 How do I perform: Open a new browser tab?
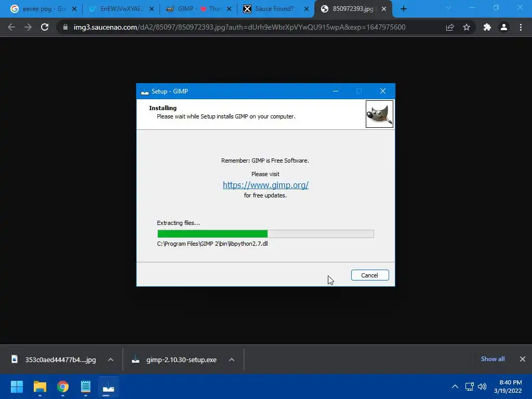tap(403, 9)
